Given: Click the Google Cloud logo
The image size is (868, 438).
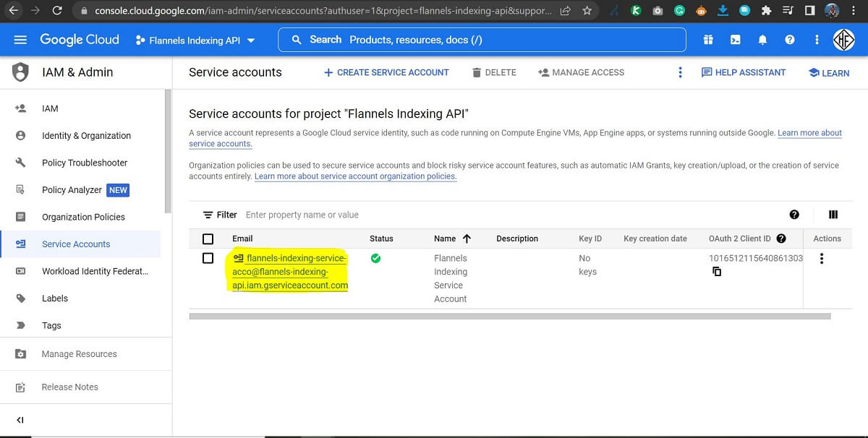Looking at the screenshot, I should click(80, 40).
